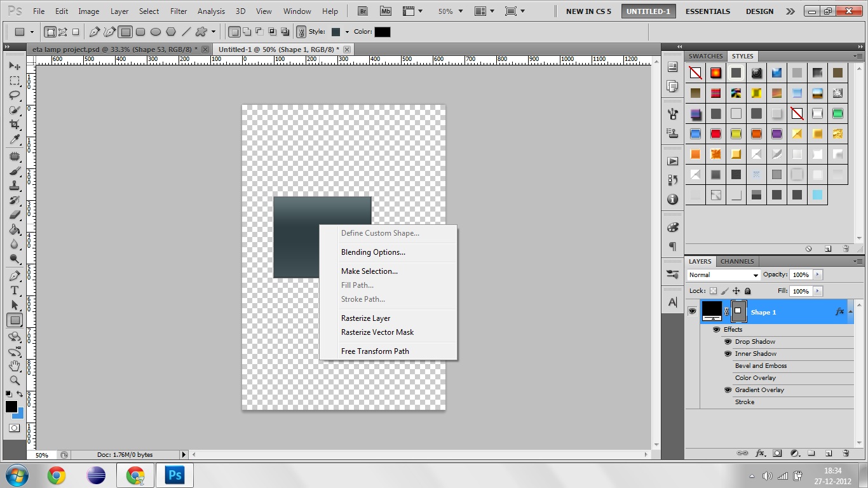Toggle lock transparent pixels
The image size is (868, 488).
714,291
